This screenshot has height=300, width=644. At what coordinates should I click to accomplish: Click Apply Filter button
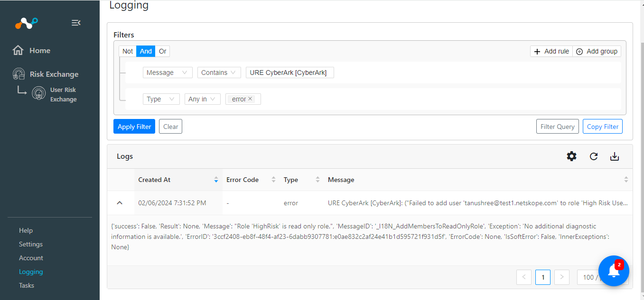[x=134, y=127]
